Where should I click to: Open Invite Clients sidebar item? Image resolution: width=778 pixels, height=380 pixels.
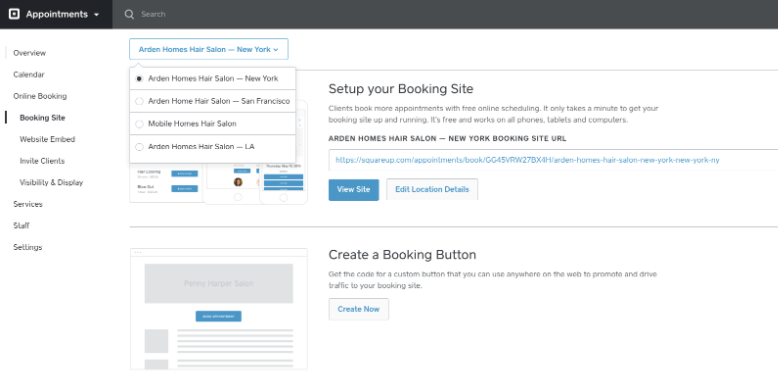(42, 161)
